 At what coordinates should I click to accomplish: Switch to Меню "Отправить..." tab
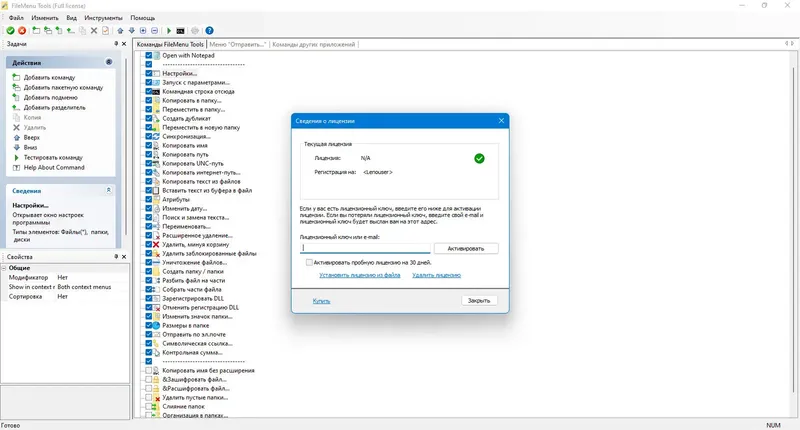(x=238, y=44)
